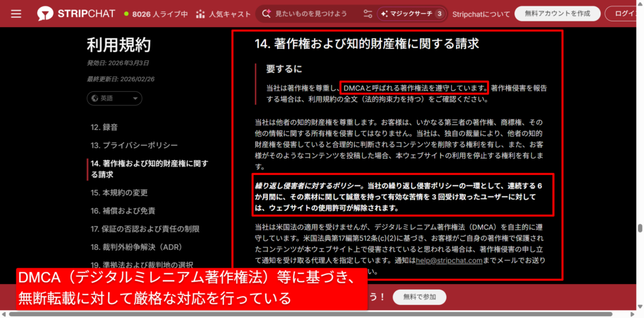This screenshot has height=318, width=644.
Task: Click 無料アカウントを作成 button
Action: click(557, 14)
